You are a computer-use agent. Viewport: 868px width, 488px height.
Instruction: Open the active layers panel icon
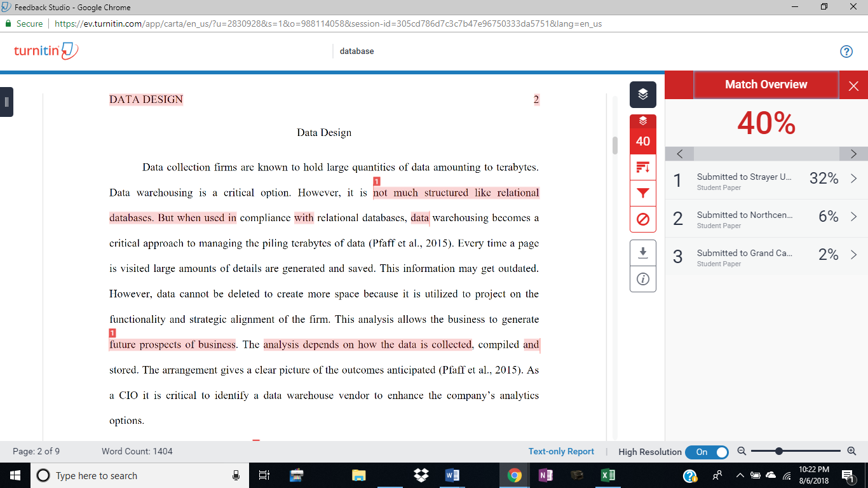[x=643, y=95]
